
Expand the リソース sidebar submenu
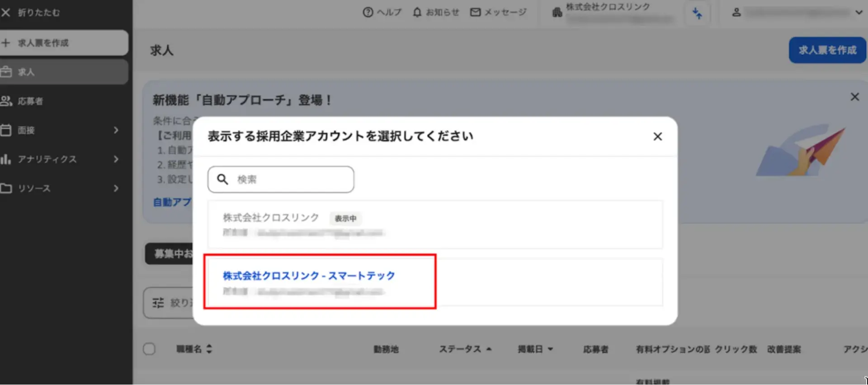[116, 188]
